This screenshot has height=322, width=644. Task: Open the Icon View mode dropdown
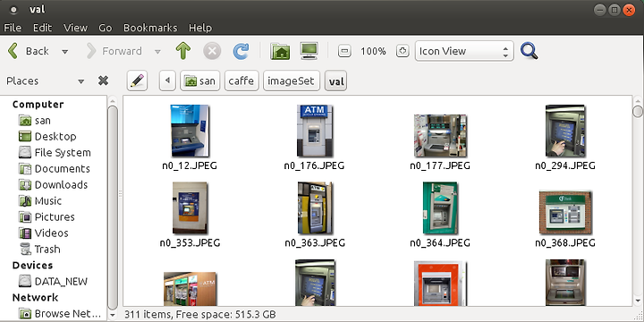[464, 51]
